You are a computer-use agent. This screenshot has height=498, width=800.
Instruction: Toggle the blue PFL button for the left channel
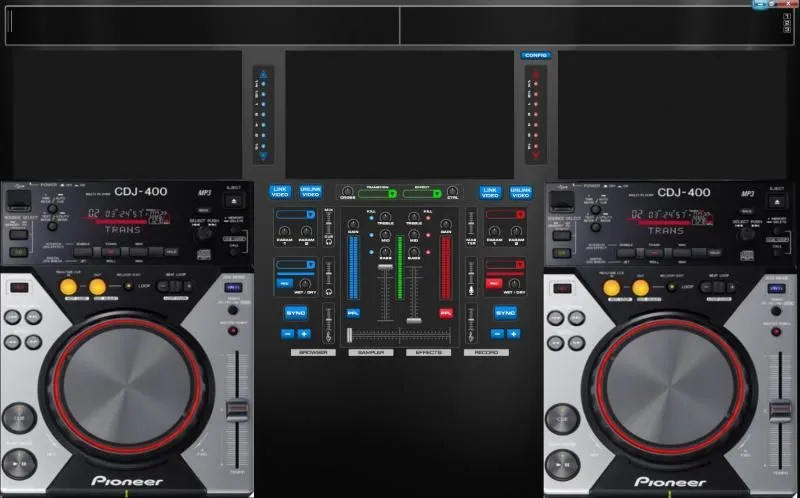point(353,313)
